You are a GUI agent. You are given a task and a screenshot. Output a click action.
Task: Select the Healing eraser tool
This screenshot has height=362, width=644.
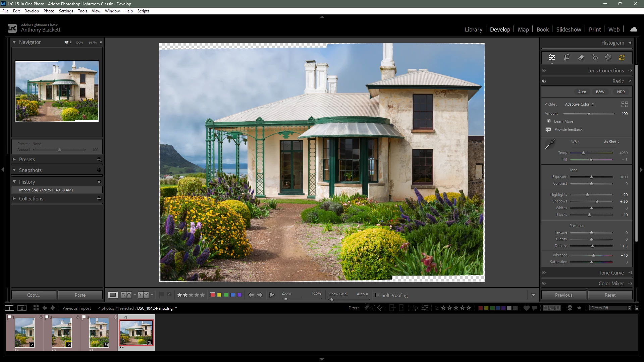[x=581, y=57]
